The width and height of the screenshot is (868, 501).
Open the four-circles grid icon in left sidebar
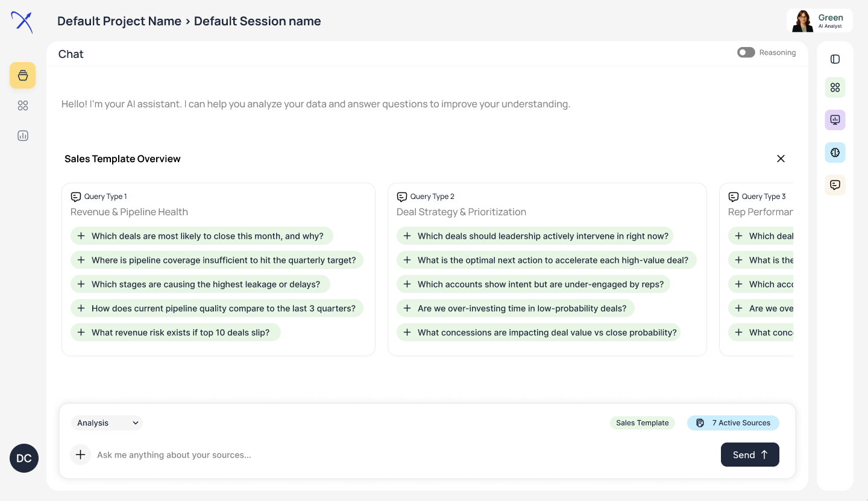[23, 106]
